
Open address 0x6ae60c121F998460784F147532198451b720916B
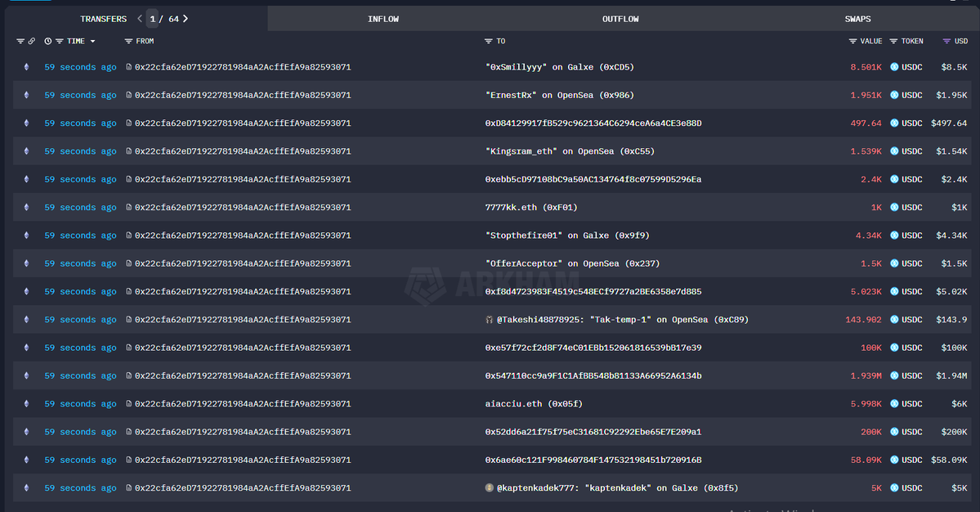(x=593, y=460)
